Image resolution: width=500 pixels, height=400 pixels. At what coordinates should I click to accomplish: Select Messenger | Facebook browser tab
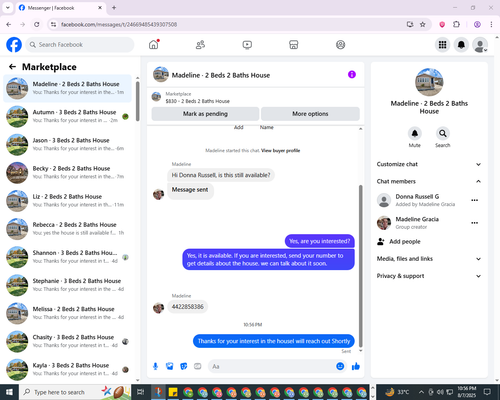pos(61,8)
